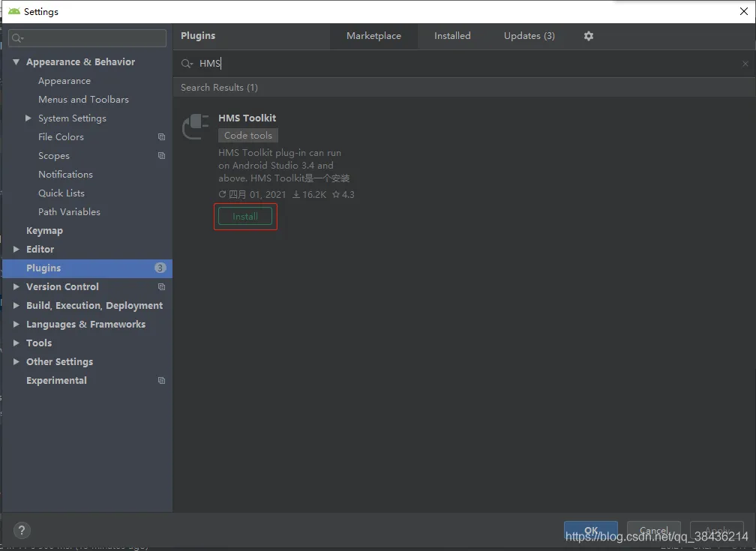Click the help question mark button
756x551 pixels.
coord(22,530)
